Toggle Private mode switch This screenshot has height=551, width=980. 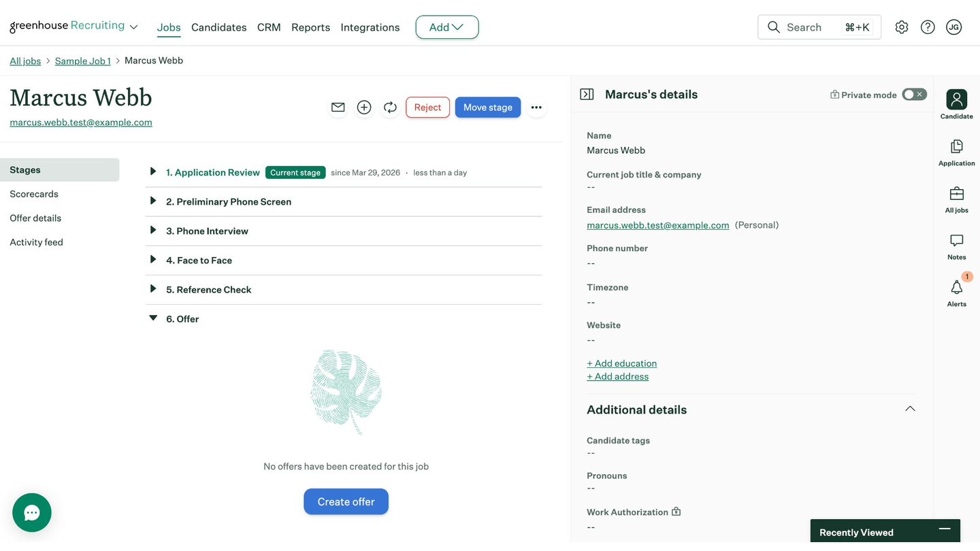click(x=914, y=95)
